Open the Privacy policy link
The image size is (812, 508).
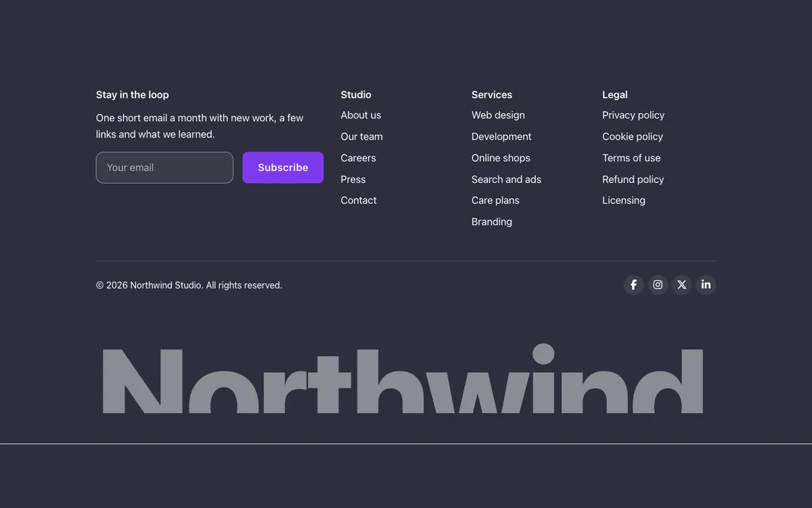point(633,115)
